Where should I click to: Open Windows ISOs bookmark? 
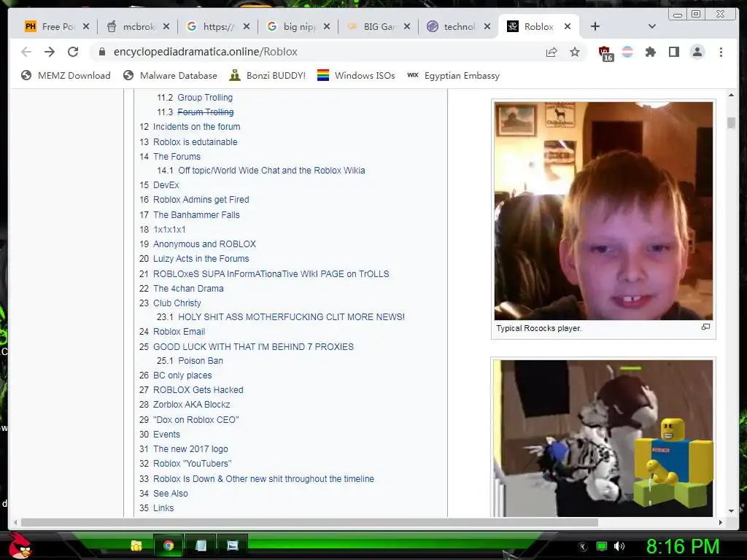click(x=356, y=75)
